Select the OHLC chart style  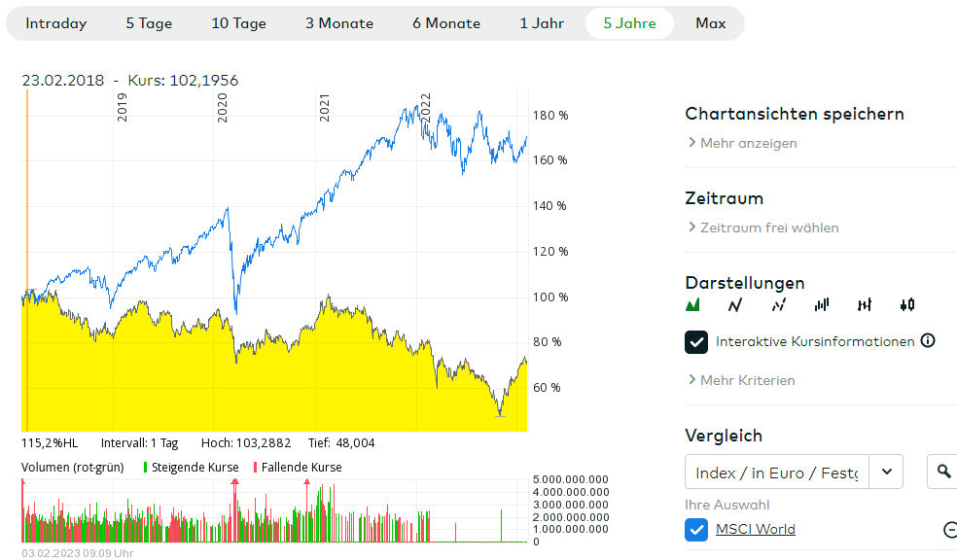click(865, 305)
